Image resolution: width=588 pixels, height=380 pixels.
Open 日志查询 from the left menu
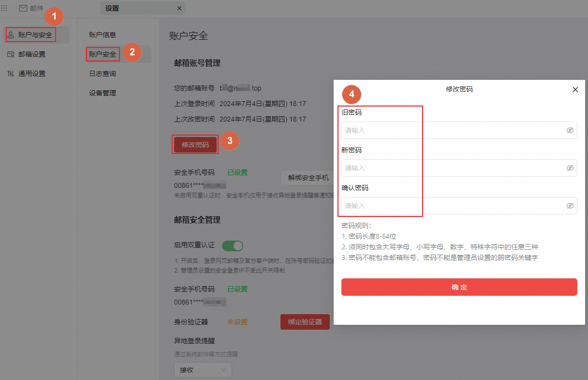[x=102, y=74]
